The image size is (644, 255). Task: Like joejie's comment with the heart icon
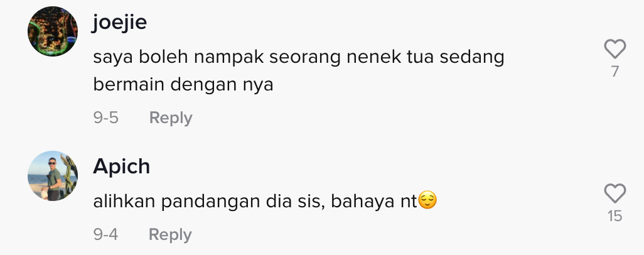point(615,49)
